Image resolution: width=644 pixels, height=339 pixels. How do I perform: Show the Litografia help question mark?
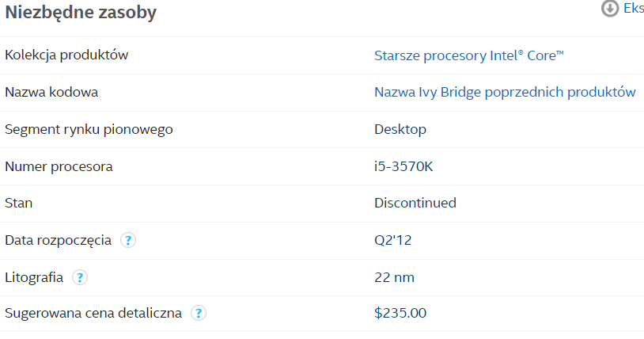(80, 278)
